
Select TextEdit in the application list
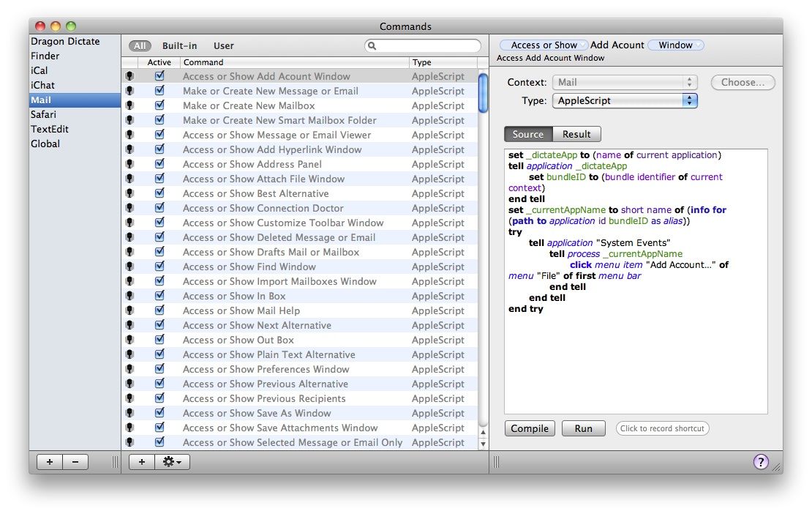[x=75, y=130]
